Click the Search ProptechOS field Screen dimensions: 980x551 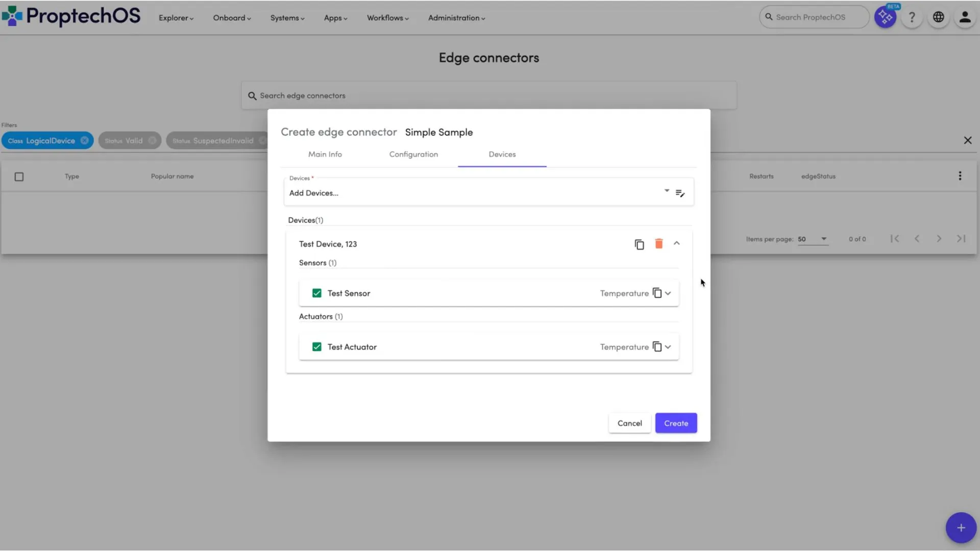[814, 17]
